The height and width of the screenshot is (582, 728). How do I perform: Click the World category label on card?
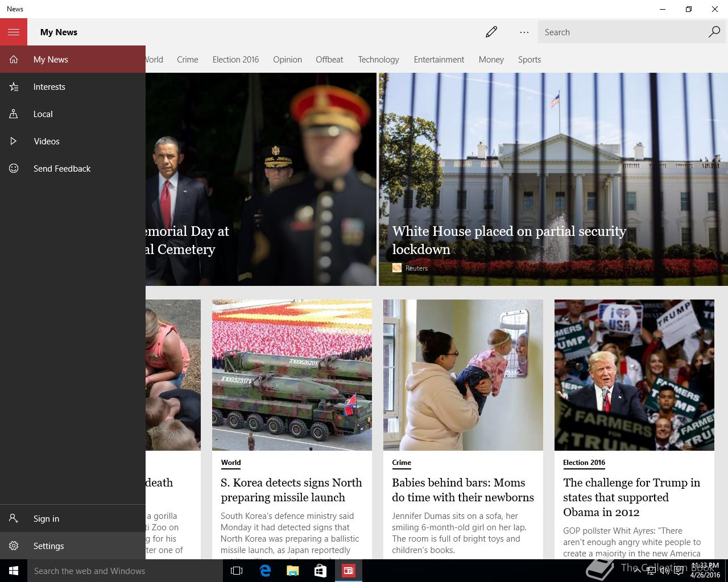pos(231,463)
